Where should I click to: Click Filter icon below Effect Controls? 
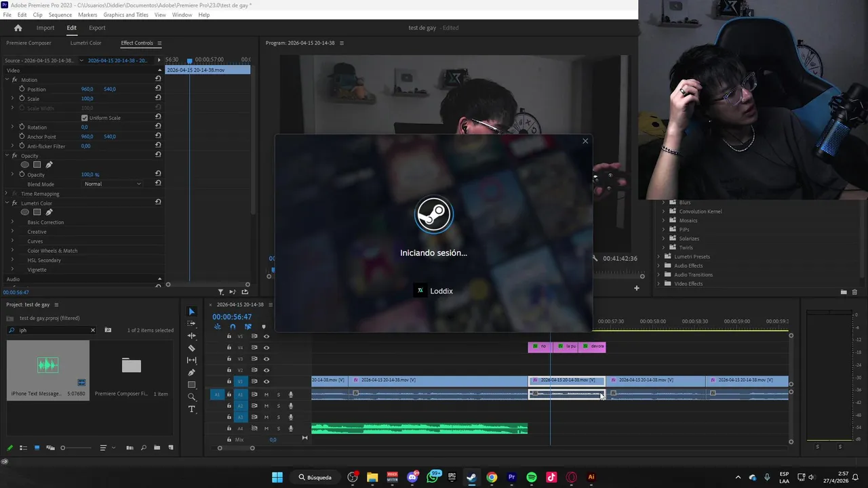click(220, 292)
